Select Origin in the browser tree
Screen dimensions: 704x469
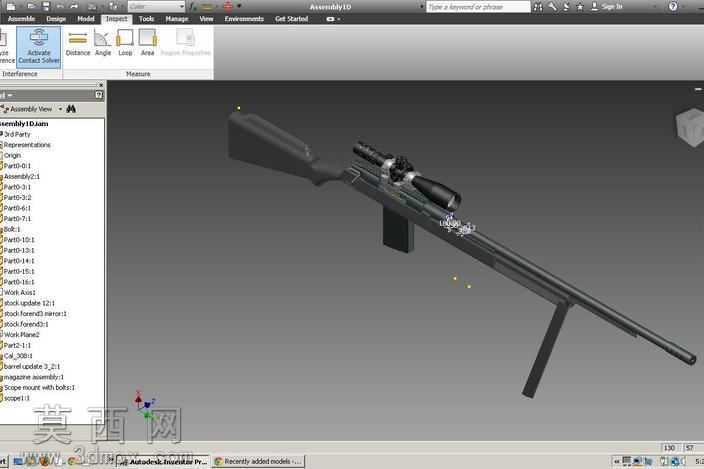(x=12, y=155)
